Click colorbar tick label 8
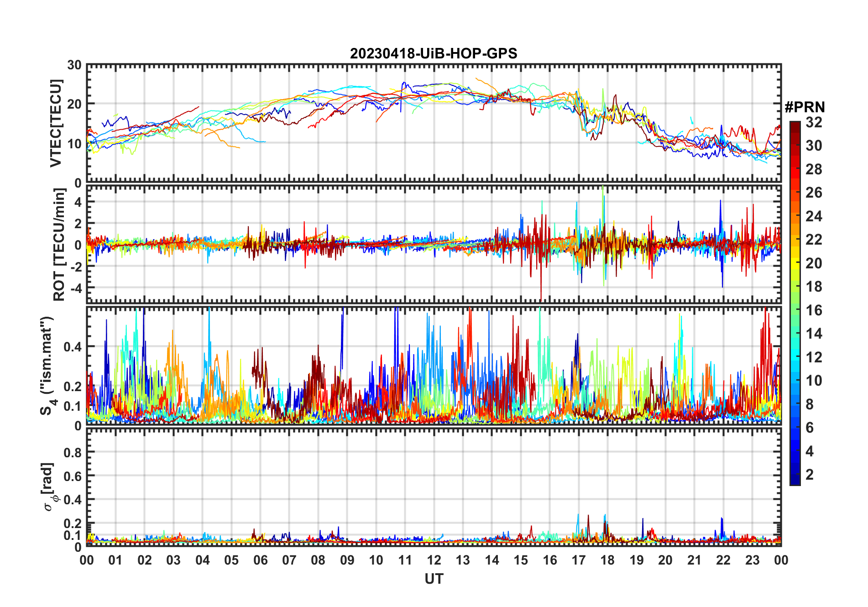This screenshot has height=607, width=868. coord(810,404)
